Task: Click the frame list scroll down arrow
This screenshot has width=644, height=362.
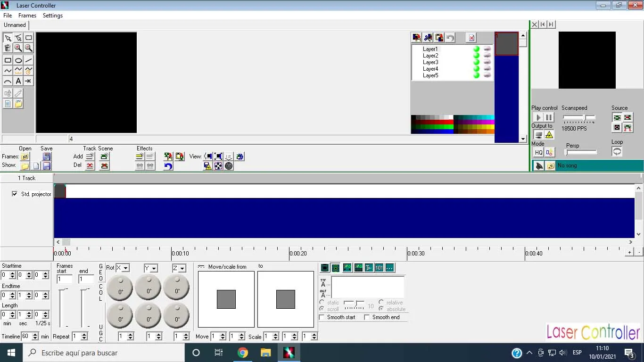Action: [523, 139]
